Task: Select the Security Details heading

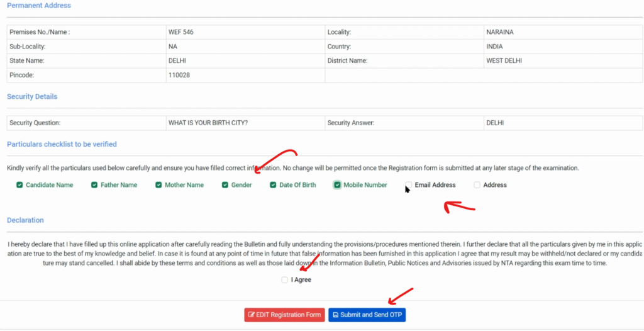Action: (x=32, y=97)
